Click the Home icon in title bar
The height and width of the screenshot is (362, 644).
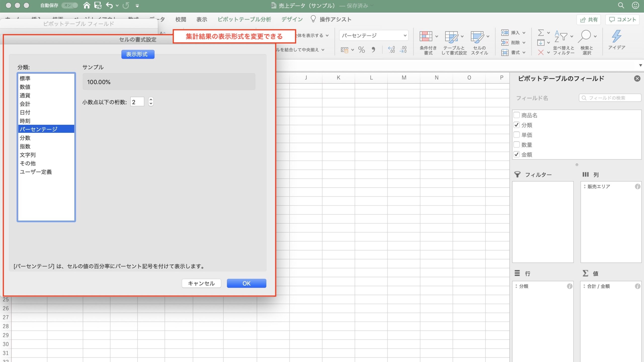click(x=87, y=5)
